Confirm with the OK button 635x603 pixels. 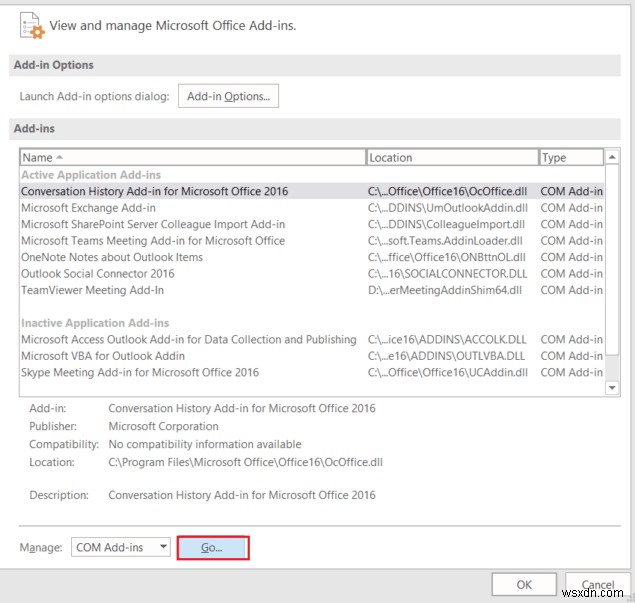click(x=524, y=584)
